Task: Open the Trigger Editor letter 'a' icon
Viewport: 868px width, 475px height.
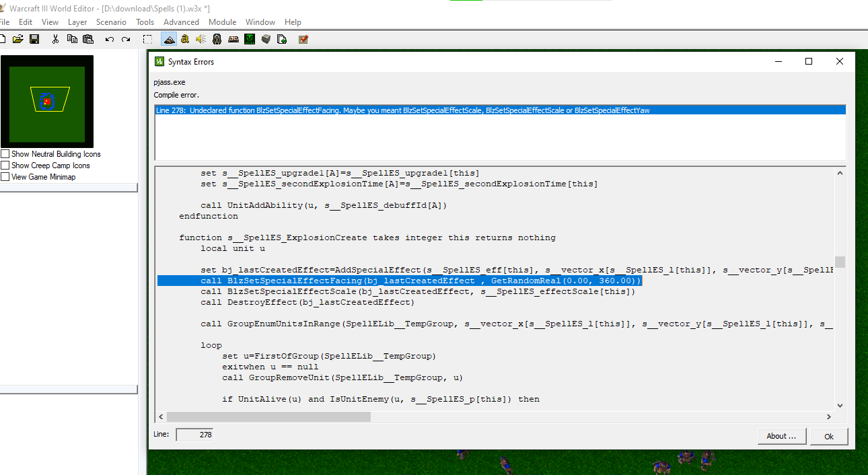Action: pos(184,39)
